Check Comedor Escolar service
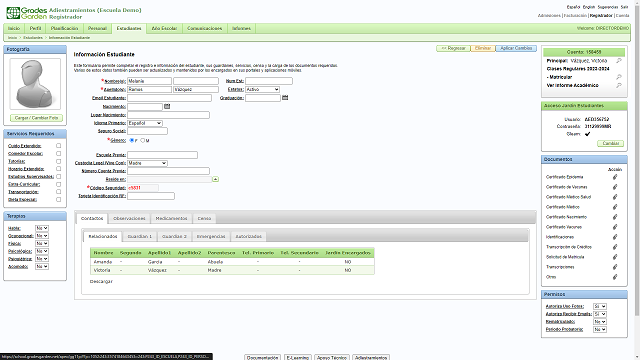 58,153
